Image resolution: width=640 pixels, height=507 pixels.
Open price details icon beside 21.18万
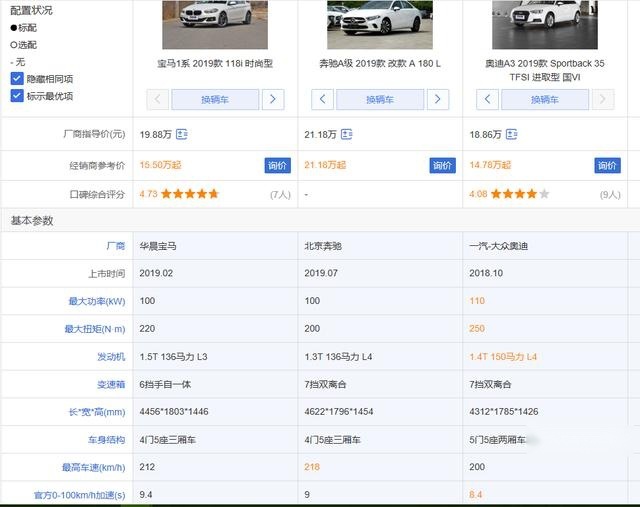(x=347, y=134)
